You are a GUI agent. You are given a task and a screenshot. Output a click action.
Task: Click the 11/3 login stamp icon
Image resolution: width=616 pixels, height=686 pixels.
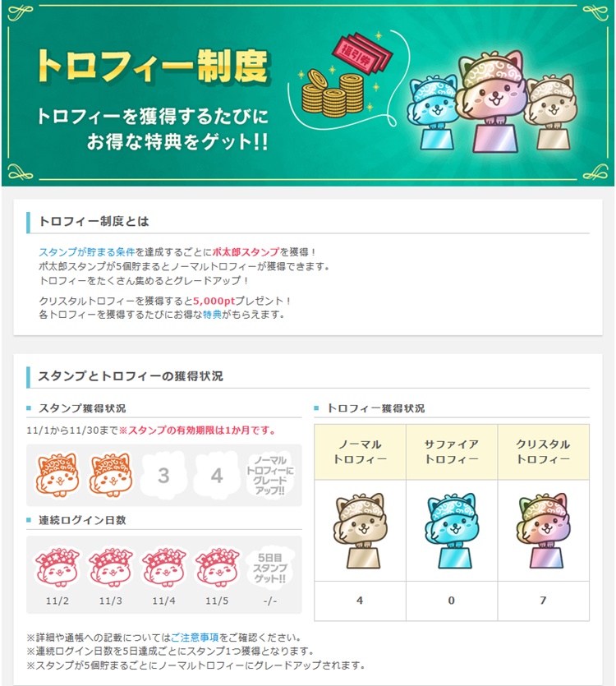click(x=111, y=568)
